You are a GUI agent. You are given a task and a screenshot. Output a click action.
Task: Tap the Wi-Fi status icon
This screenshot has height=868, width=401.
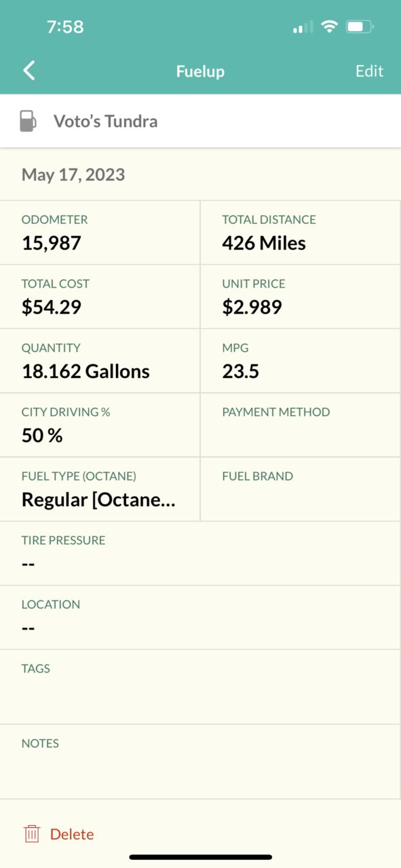click(330, 27)
